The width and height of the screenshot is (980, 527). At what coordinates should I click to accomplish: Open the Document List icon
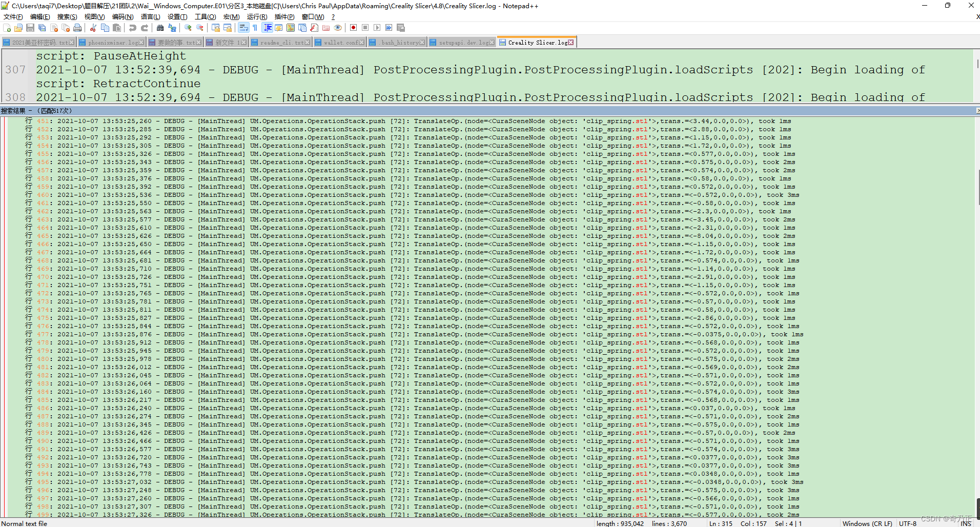[302, 28]
